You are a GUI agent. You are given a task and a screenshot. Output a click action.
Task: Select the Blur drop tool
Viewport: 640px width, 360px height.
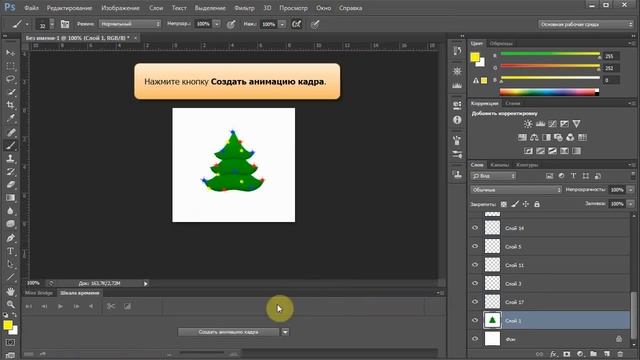(x=11, y=211)
